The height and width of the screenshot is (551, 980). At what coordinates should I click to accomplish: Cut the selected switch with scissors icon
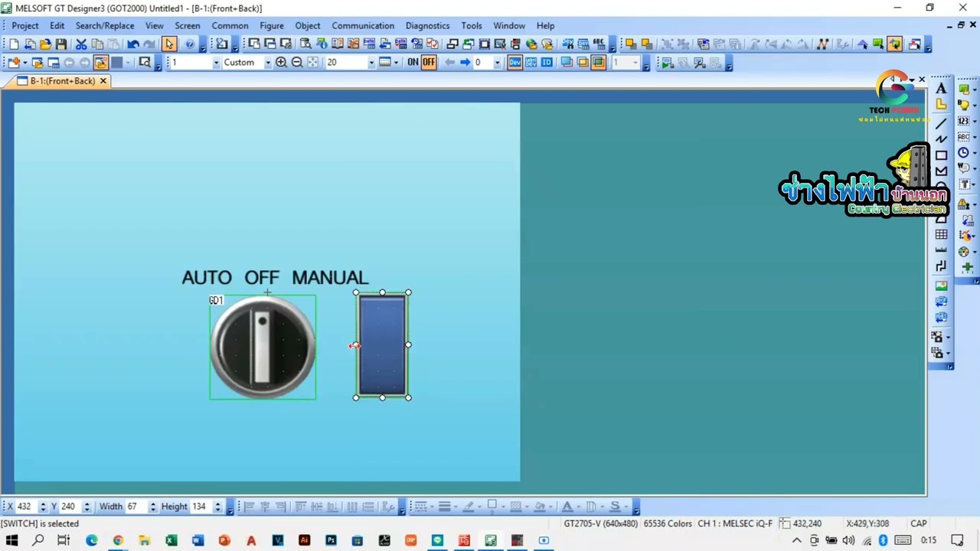[x=81, y=44]
